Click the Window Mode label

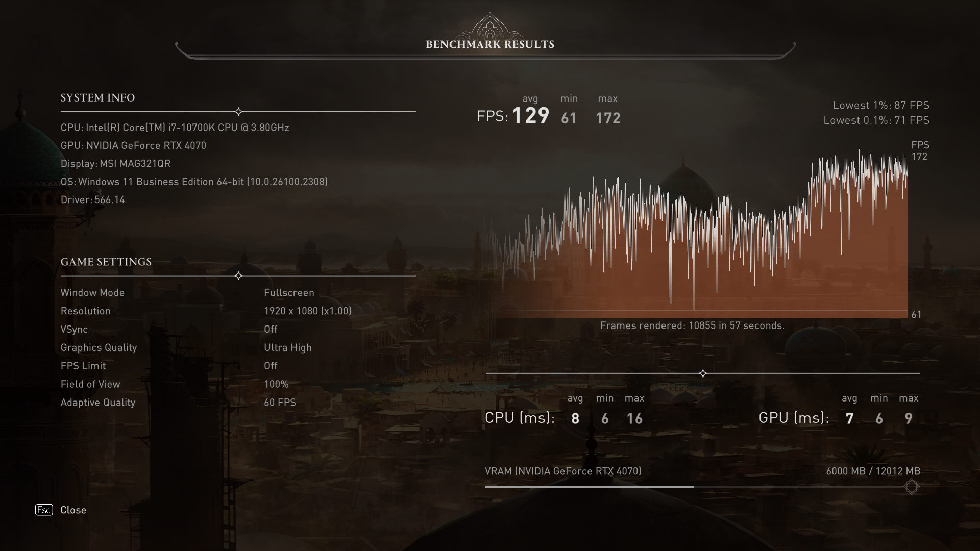[92, 293]
